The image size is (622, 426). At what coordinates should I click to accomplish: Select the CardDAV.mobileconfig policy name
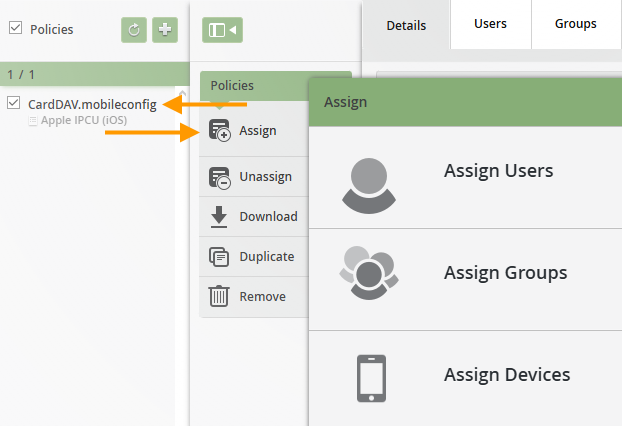click(x=92, y=104)
